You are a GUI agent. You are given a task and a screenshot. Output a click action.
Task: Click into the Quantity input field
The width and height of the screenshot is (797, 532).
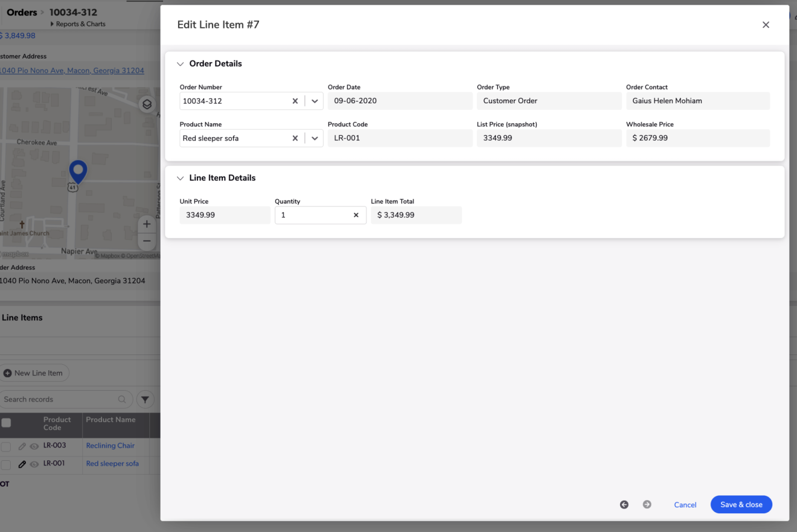pos(313,215)
